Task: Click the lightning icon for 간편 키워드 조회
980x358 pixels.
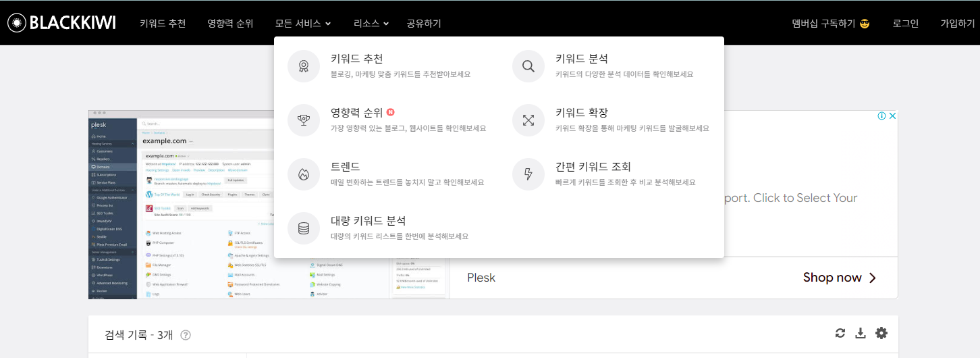Action: coord(528,174)
